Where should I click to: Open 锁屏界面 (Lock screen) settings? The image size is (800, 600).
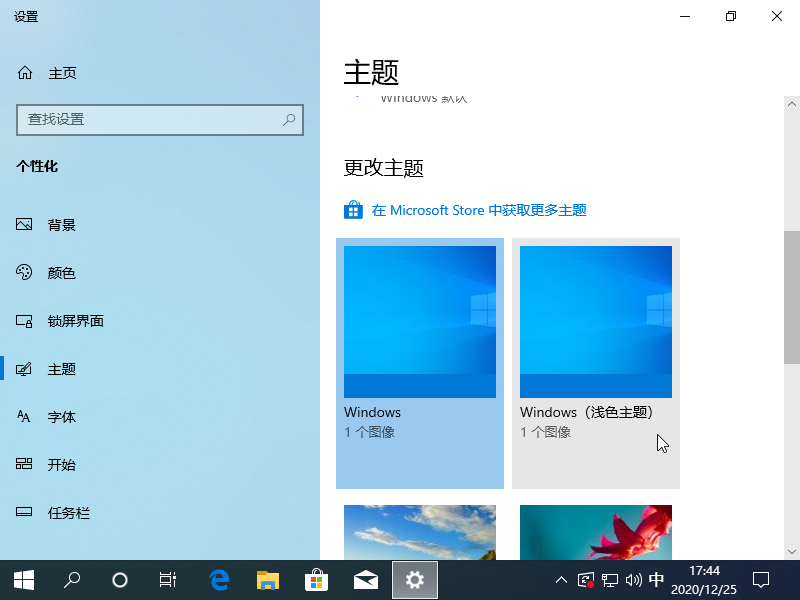coord(75,320)
